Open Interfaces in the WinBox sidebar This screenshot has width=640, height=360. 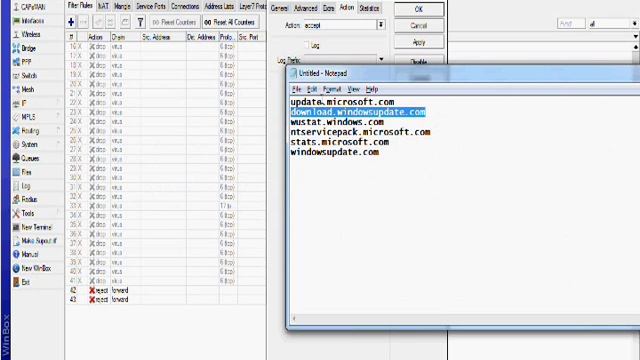tap(29, 20)
